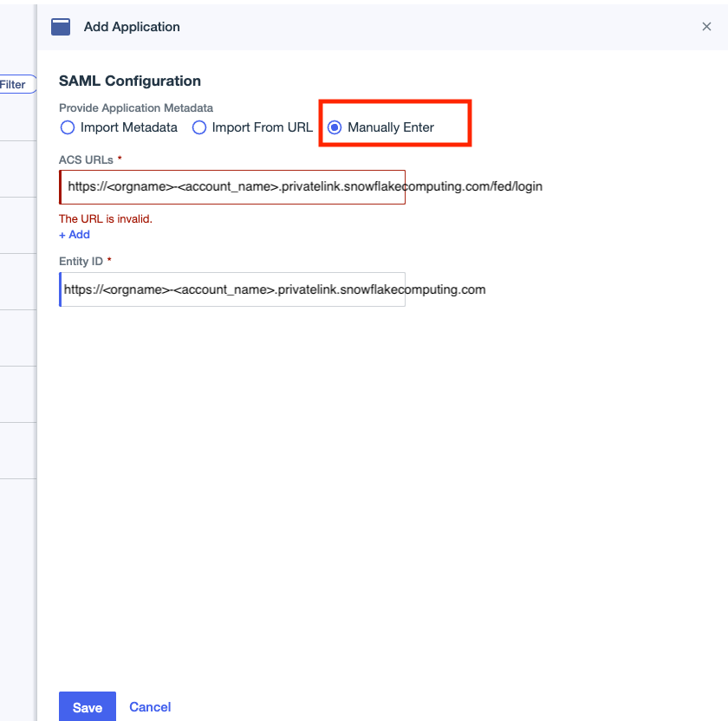Click the SAML Configuration heading
The width and height of the screenshot is (728, 721).
click(x=128, y=81)
